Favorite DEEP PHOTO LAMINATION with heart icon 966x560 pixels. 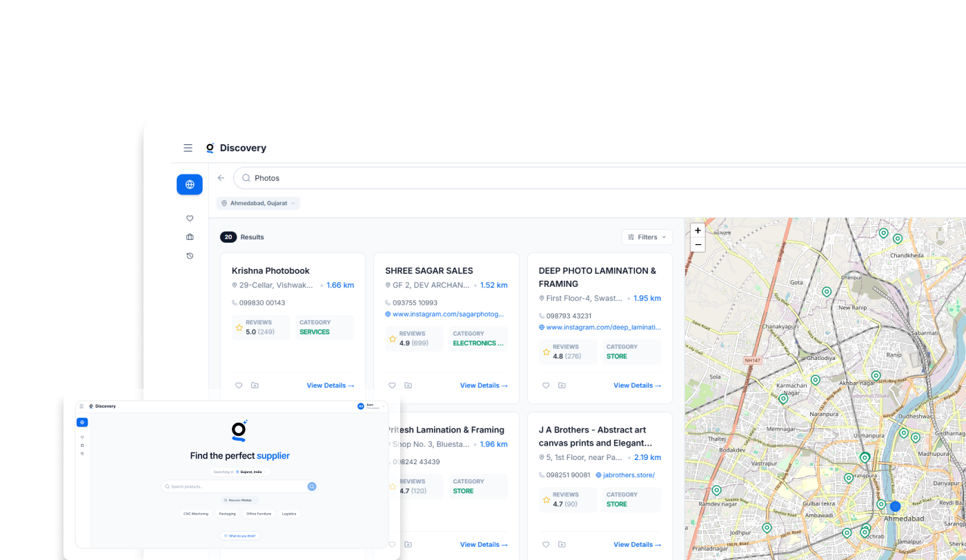[546, 386]
